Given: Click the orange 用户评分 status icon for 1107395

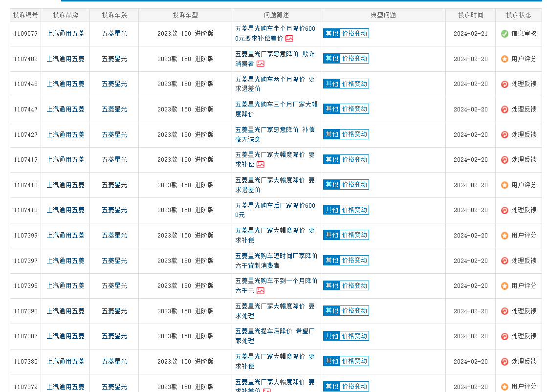Looking at the screenshot, I should coord(504,286).
